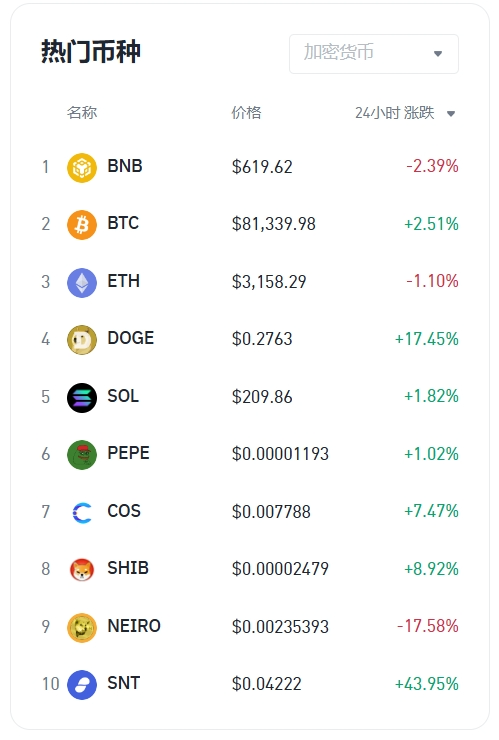The width and height of the screenshot is (499, 740).
Task: Expand the 24小时 涨跌 sort arrow
Action: pos(451,113)
